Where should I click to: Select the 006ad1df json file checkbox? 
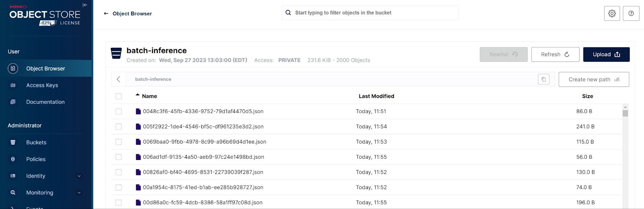[118, 157]
